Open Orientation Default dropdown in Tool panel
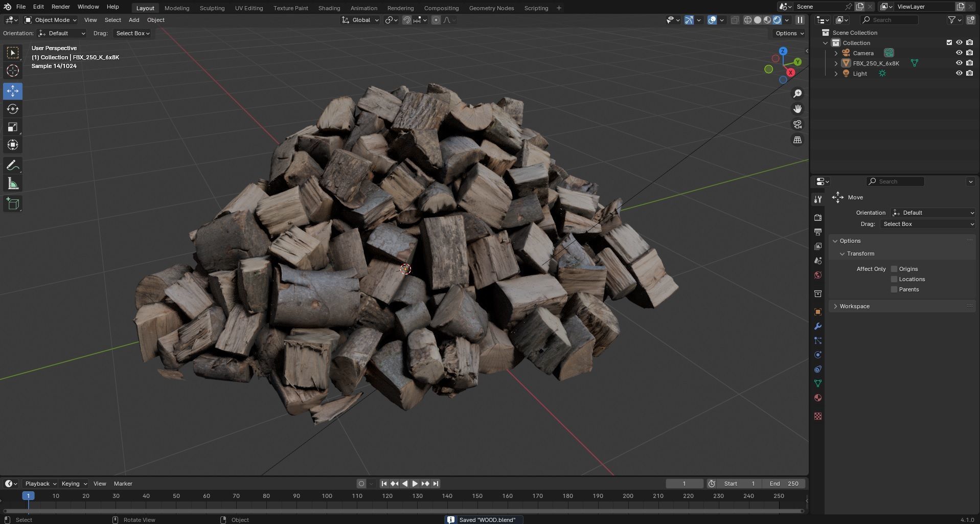Viewport: 980px width, 524px height. point(933,213)
